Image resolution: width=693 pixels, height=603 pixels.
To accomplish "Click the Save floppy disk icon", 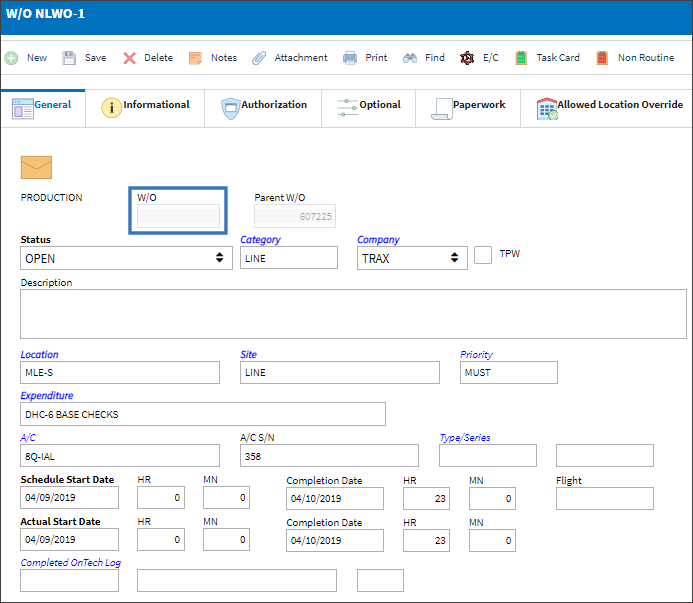I will click(x=69, y=58).
